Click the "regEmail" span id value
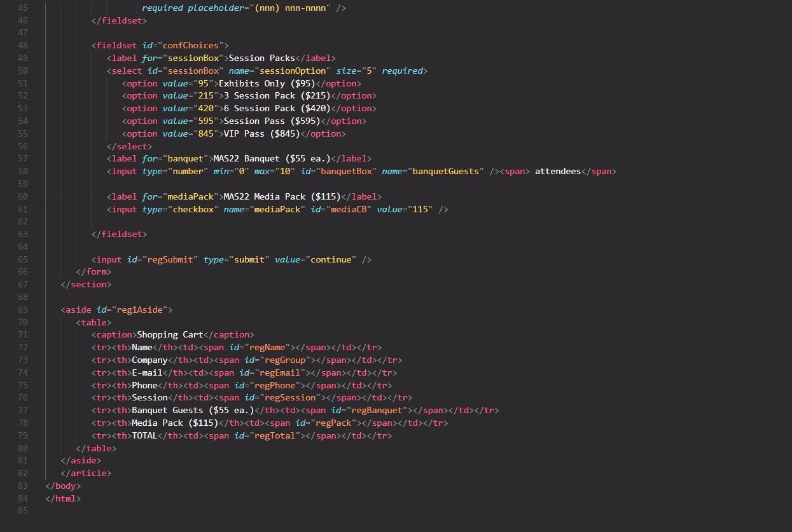Viewport: 792px width, 532px height. pos(280,372)
